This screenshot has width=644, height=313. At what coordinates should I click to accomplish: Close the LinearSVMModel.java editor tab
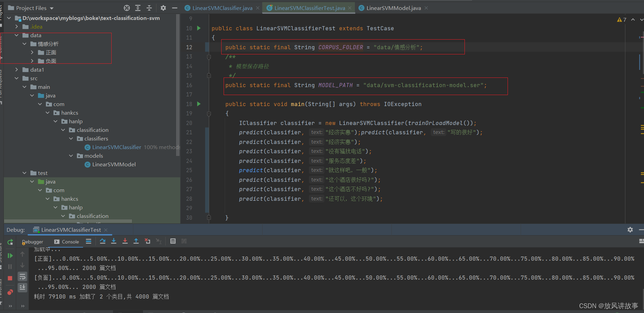pyautogui.click(x=426, y=8)
